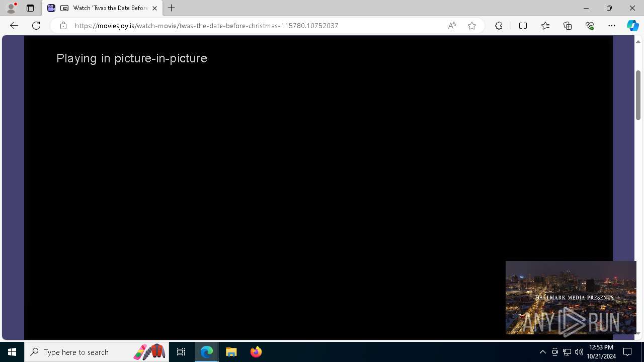Launch Firefox from taskbar
This screenshot has height=362, width=644.
pos(256,352)
